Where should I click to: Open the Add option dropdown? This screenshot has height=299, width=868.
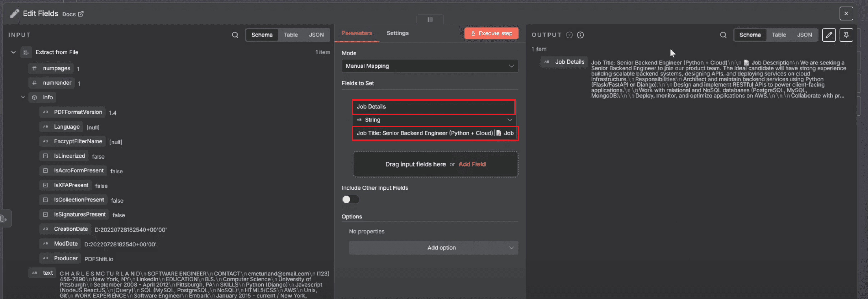[433, 248]
